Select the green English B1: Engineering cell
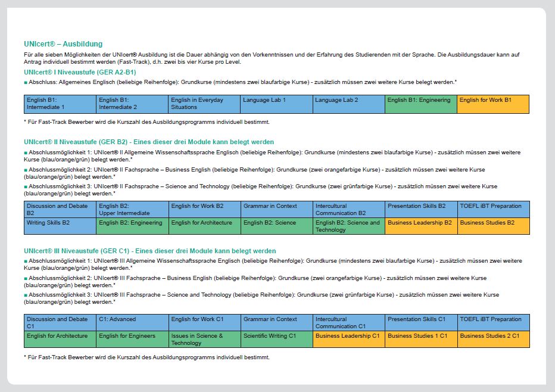This screenshot has height=392, width=555. [x=421, y=104]
